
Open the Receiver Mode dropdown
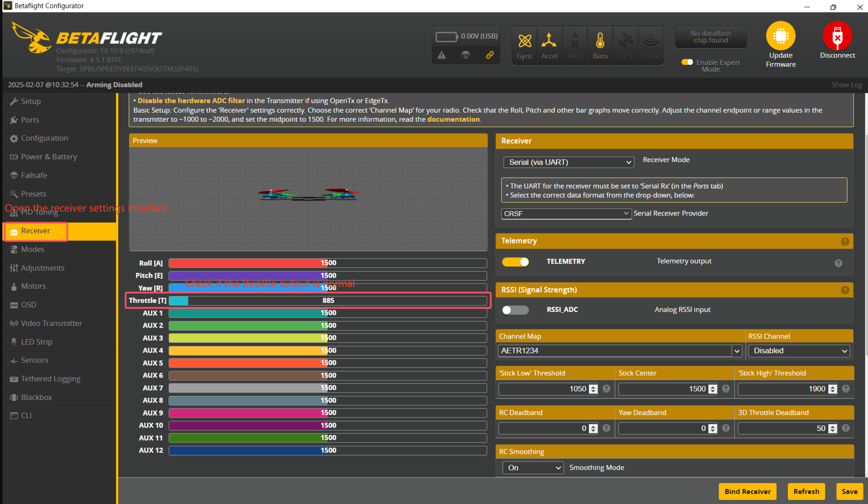568,162
